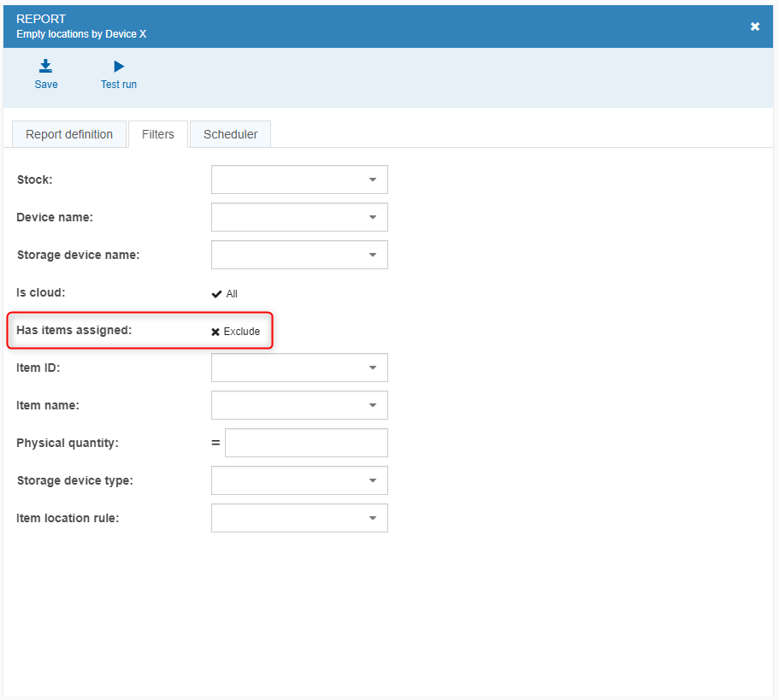
Task: Expand the Item ID dropdown arrow
Action: click(373, 368)
